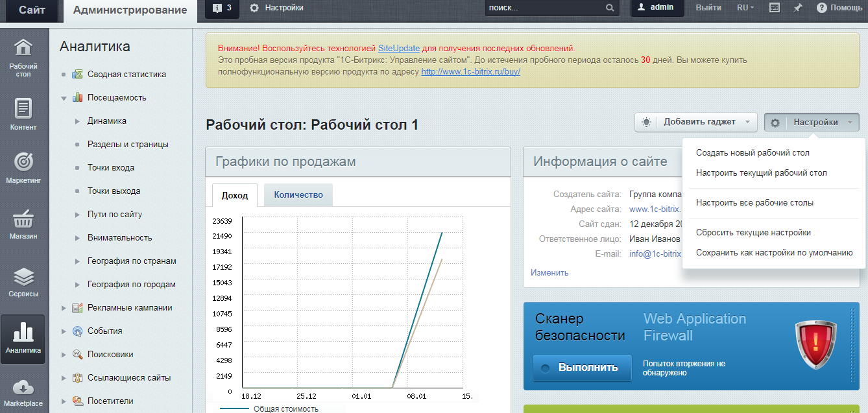
Task: Collapse the Посещаемость tree node
Action: [x=64, y=98]
